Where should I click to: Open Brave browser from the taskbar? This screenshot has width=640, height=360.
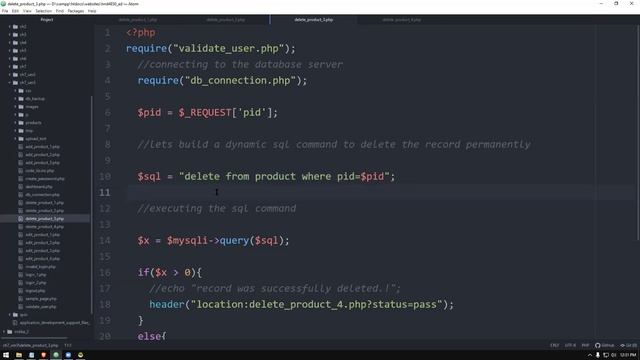pos(44,355)
